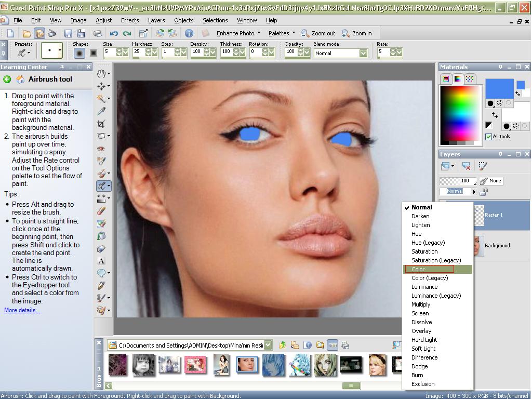Select the black-and-white child photo thumbnail
The image size is (532, 399).
pyautogui.click(x=143, y=365)
